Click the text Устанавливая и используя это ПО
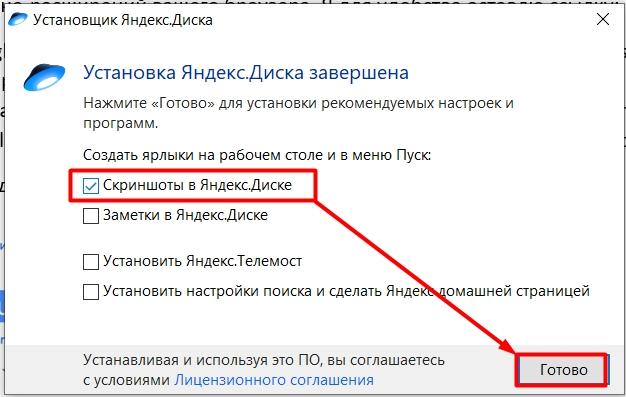This screenshot has width=626, height=397. tap(202, 360)
